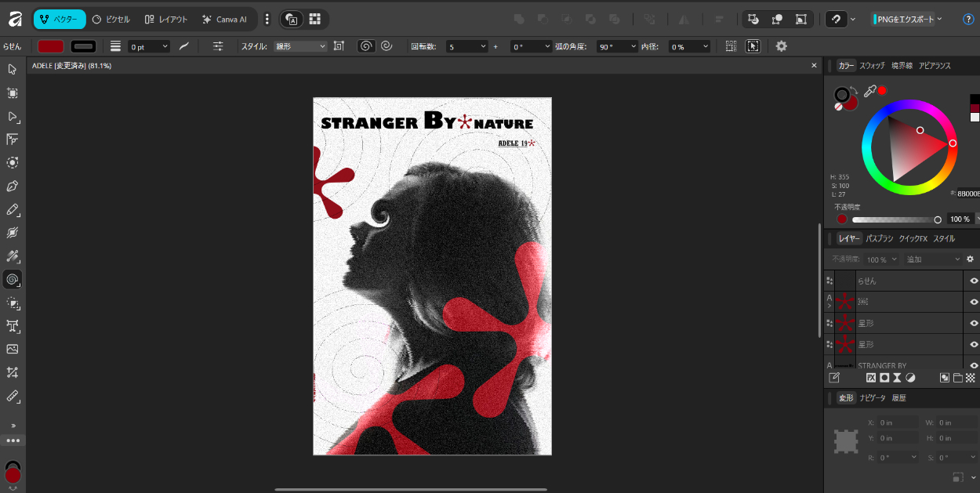Viewport: 980px width, 493px height.
Task: Click the blue help question mark icon
Action: click(x=967, y=19)
